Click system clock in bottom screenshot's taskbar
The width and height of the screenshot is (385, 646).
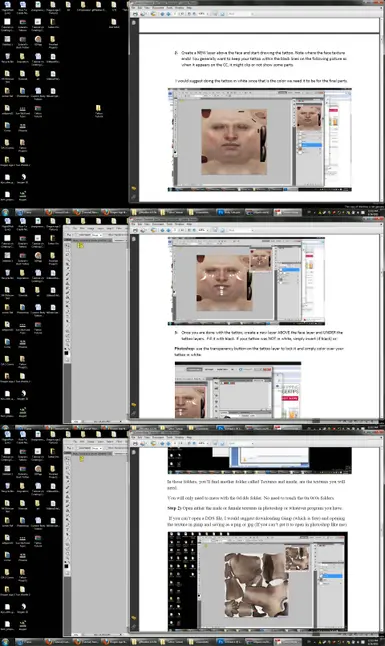[373, 642]
